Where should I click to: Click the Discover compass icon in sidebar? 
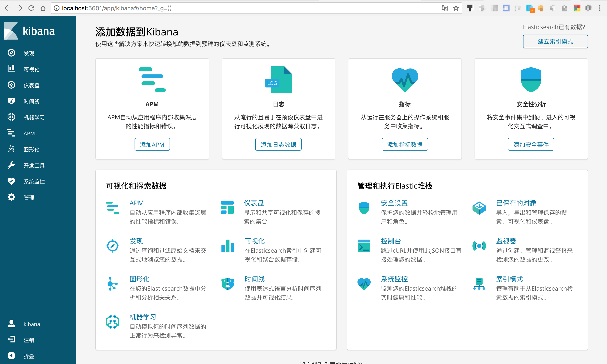[11, 53]
